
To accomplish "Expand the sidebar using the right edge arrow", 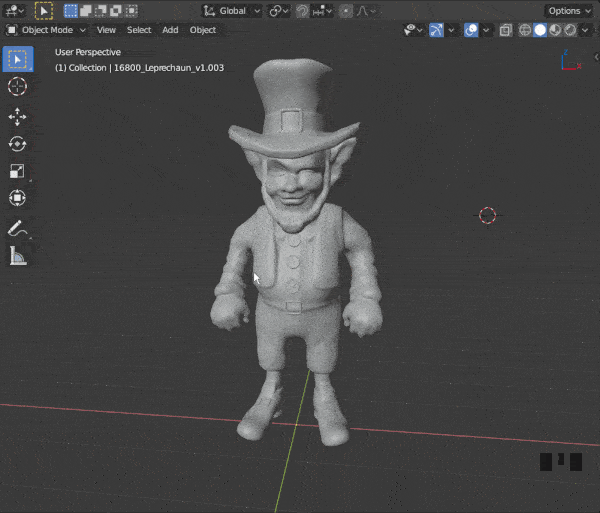I will click(596, 57).
